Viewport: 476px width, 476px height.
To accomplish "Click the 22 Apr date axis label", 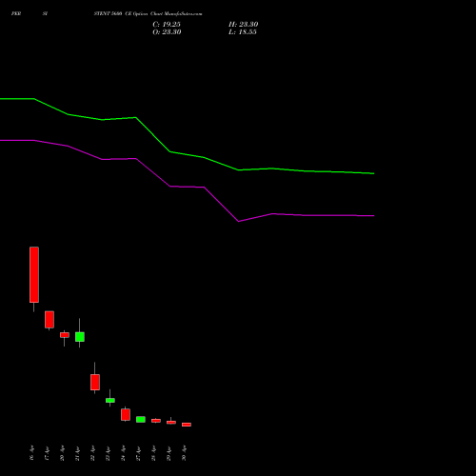I will [x=92, y=453].
